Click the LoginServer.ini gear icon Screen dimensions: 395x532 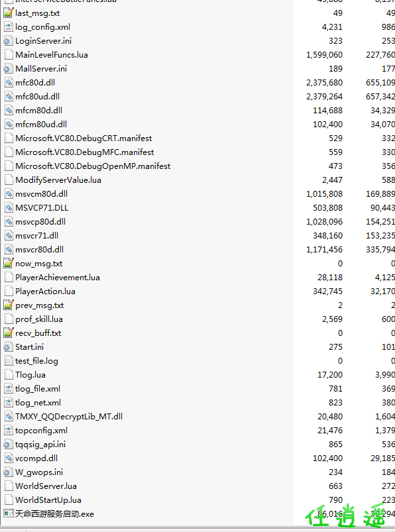click(x=8, y=40)
